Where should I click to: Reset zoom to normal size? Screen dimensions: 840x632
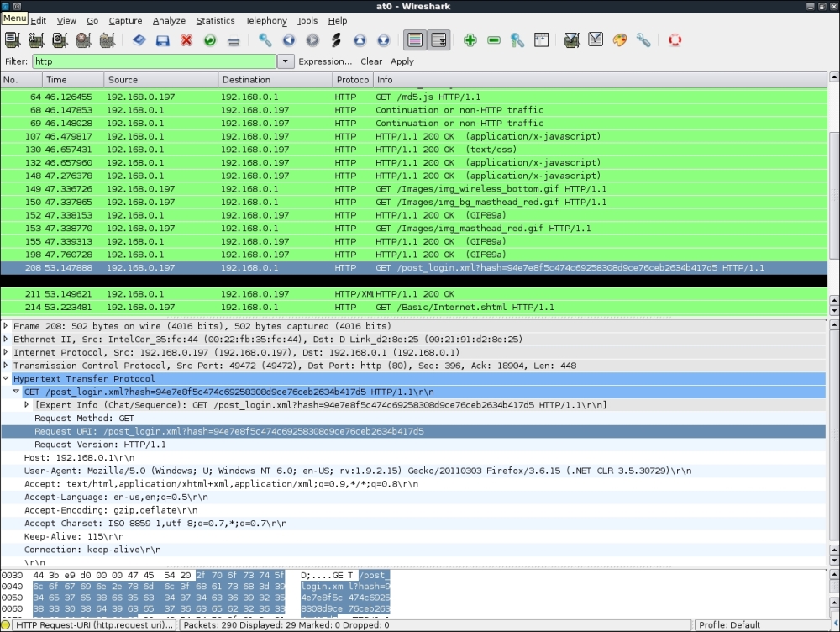click(517, 40)
